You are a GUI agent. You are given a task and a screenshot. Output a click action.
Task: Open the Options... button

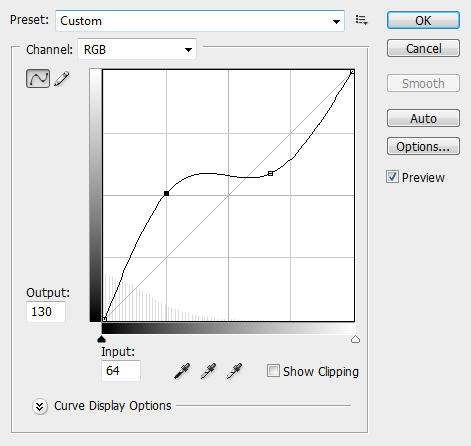(x=423, y=146)
